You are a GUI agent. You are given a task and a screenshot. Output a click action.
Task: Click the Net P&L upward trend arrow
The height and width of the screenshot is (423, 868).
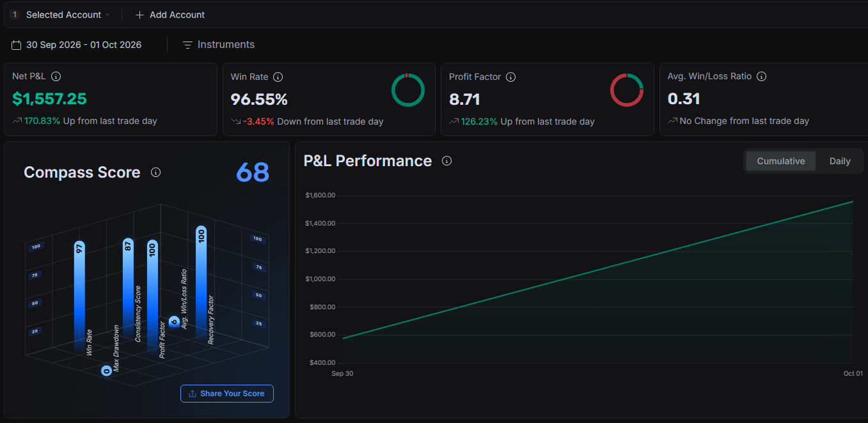[x=17, y=121]
